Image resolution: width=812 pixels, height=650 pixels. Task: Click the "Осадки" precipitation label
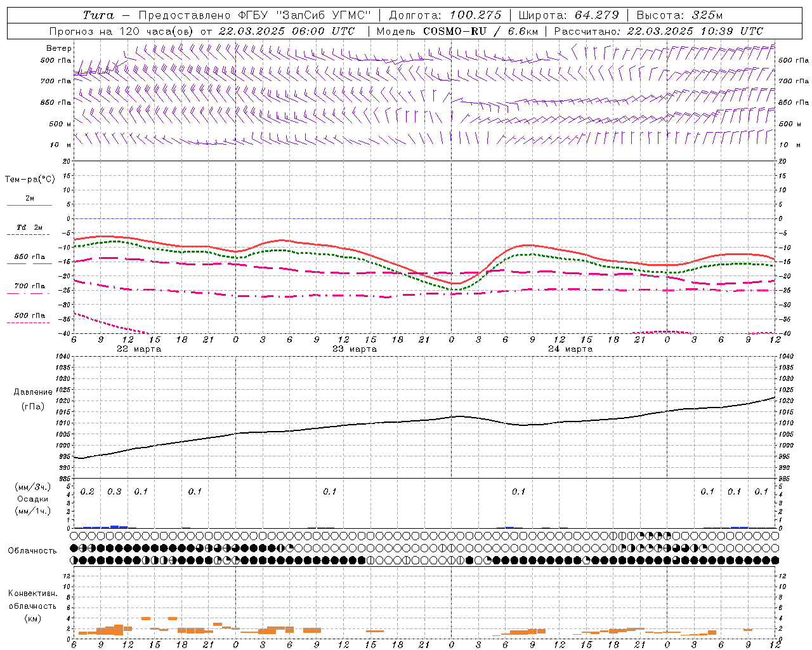(x=32, y=499)
